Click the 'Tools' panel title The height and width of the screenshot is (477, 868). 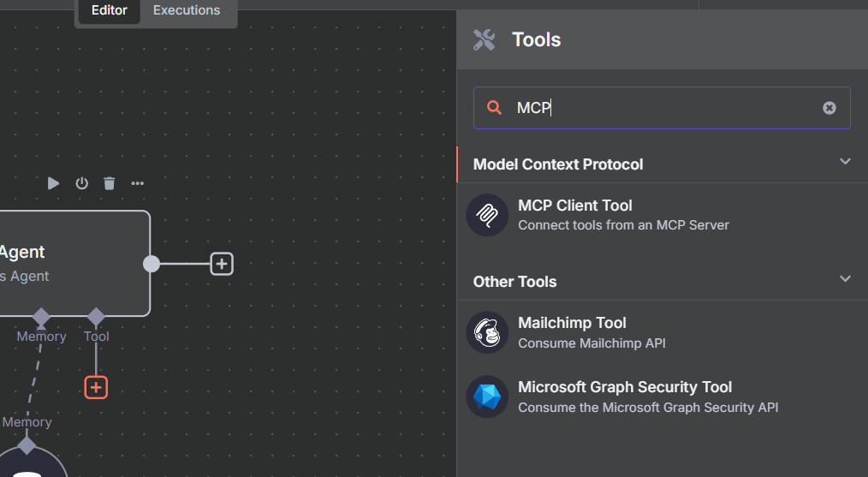click(x=537, y=40)
